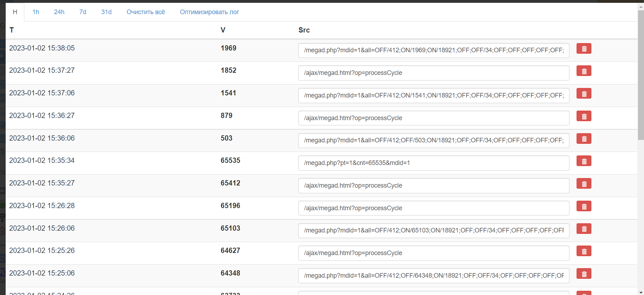Screen dimensions: 644x295
Task: Delete the entry with value 65535
Action: 584,161
